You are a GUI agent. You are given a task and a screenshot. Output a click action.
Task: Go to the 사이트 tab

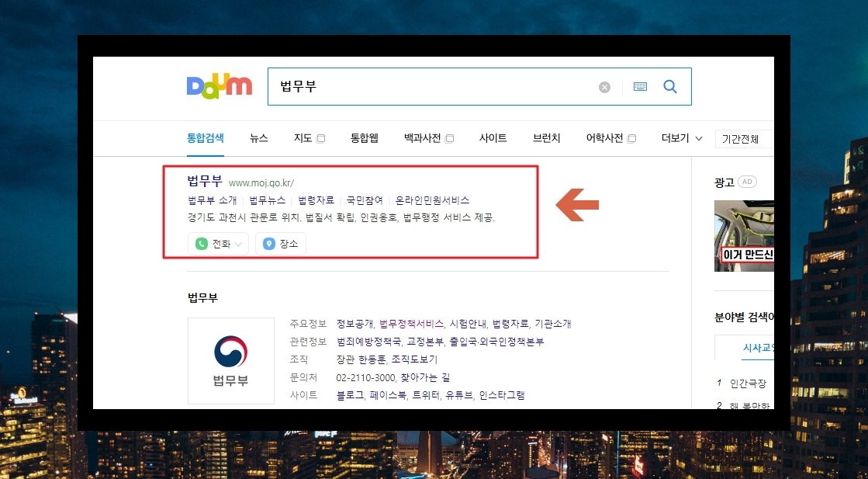point(493,138)
